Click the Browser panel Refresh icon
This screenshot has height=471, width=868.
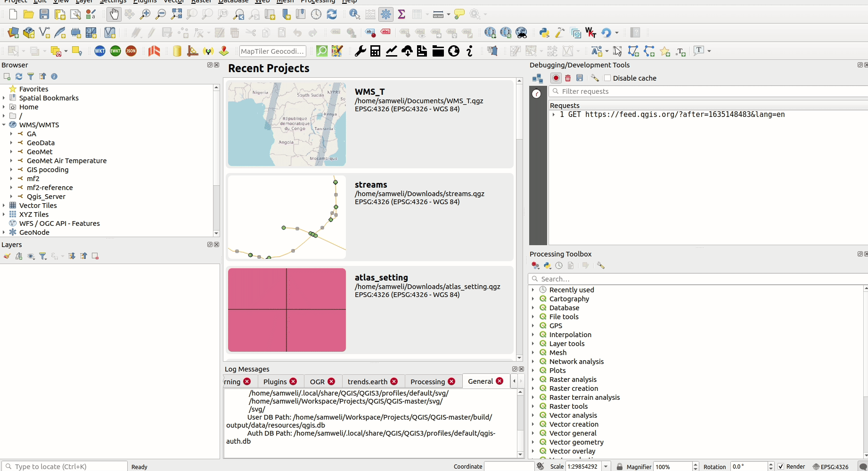19,76
